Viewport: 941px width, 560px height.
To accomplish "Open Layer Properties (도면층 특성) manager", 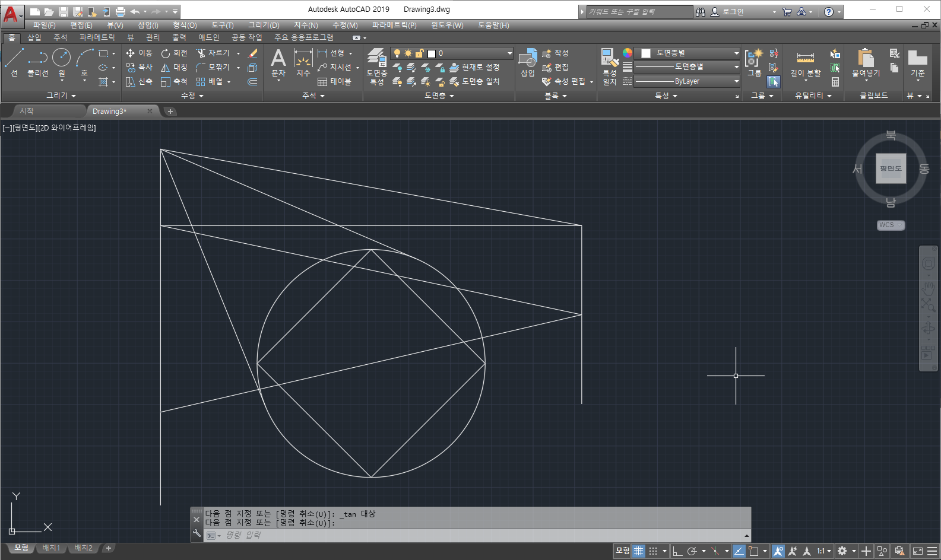I will click(x=377, y=66).
